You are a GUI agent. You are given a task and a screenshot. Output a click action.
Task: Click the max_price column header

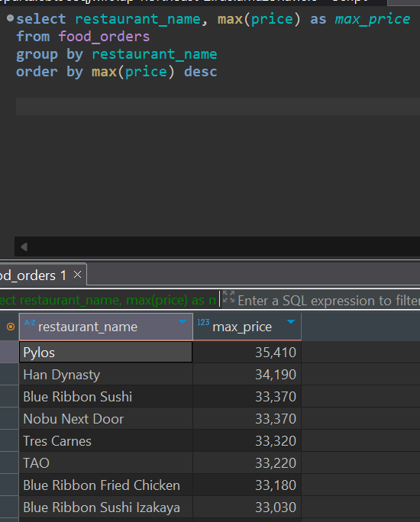click(x=247, y=327)
